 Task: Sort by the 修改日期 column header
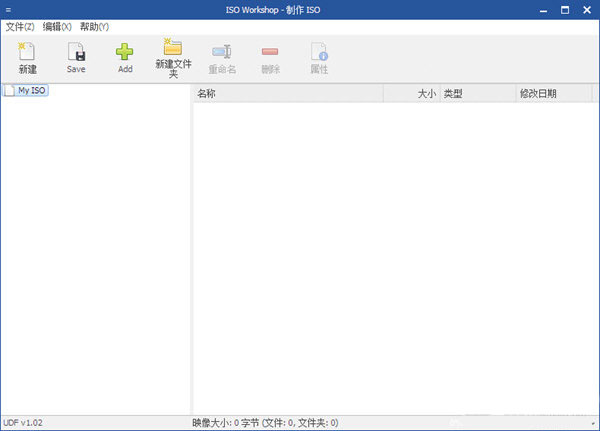pos(554,93)
